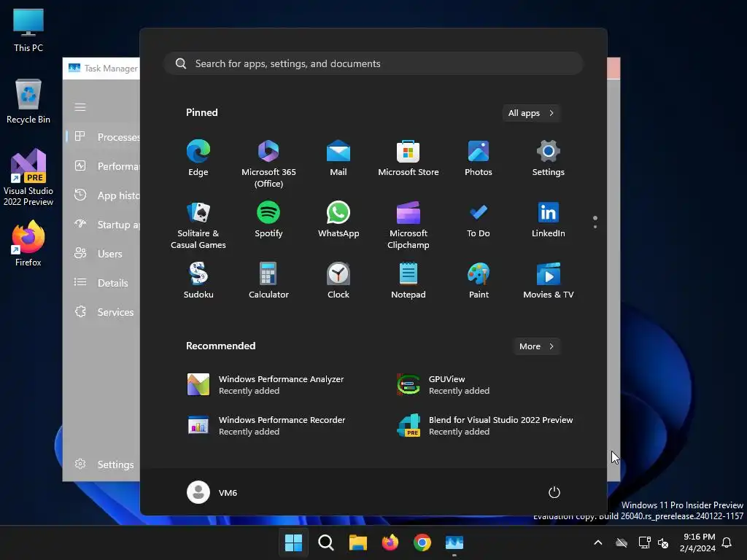Screen dimensions: 747x560
Task: Open Task Manager Settings
Action: tap(103, 464)
